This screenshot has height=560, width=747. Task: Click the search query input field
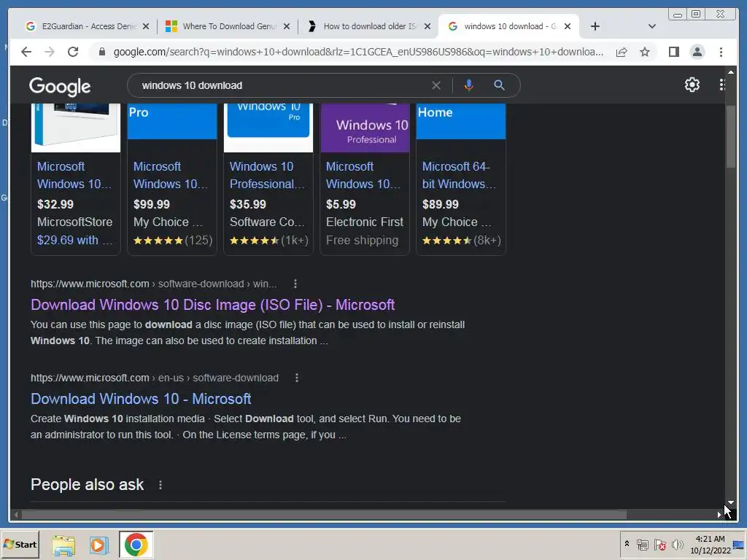[281, 86]
